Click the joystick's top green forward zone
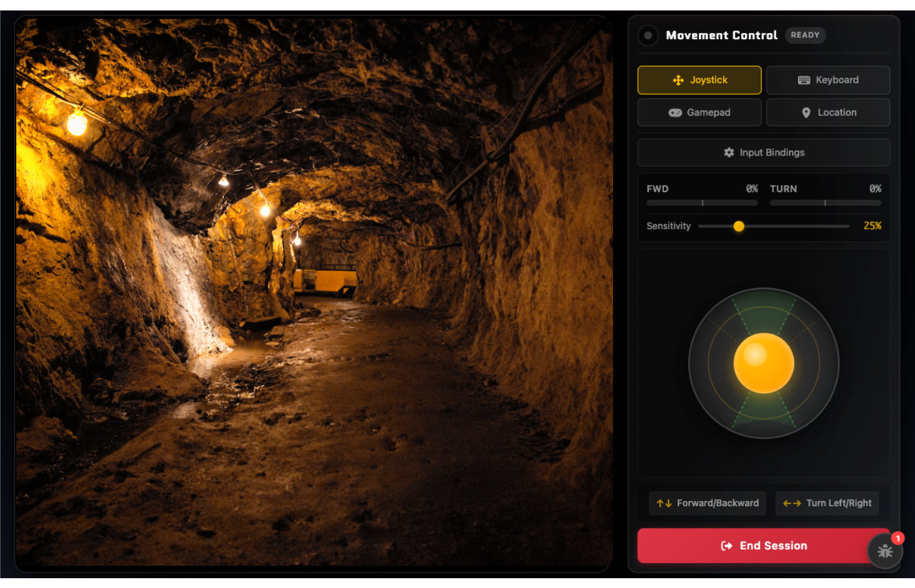 763,312
